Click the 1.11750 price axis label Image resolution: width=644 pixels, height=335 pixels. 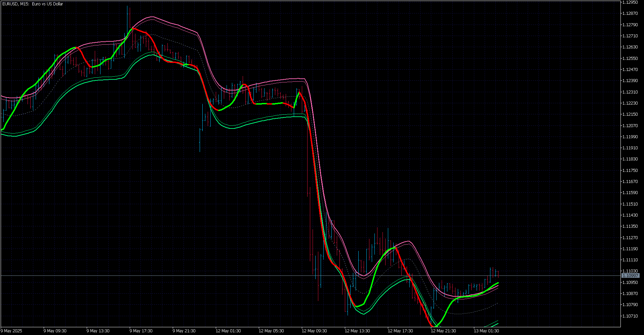click(x=630, y=171)
